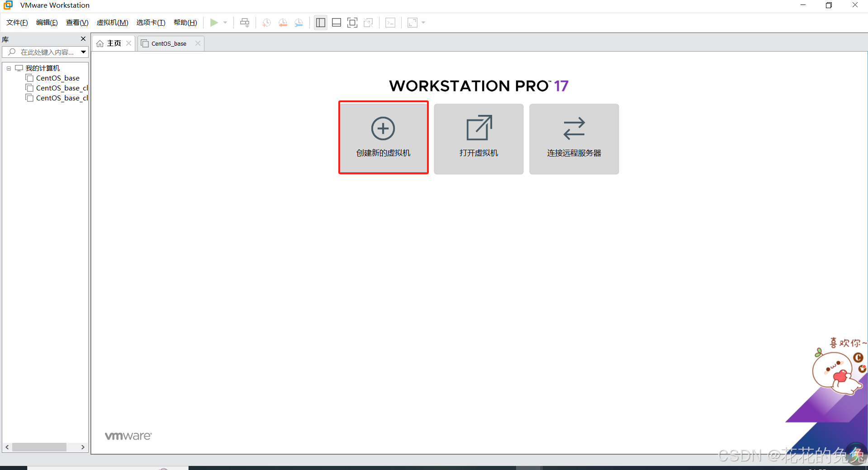Open the 查看(V) menu
Image resolution: width=868 pixels, height=470 pixels.
click(x=77, y=23)
